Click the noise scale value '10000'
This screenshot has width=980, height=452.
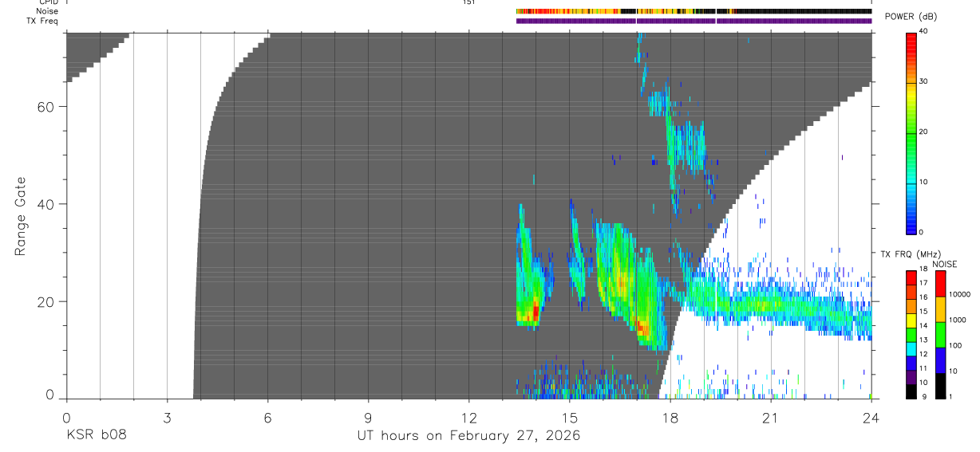960,294
